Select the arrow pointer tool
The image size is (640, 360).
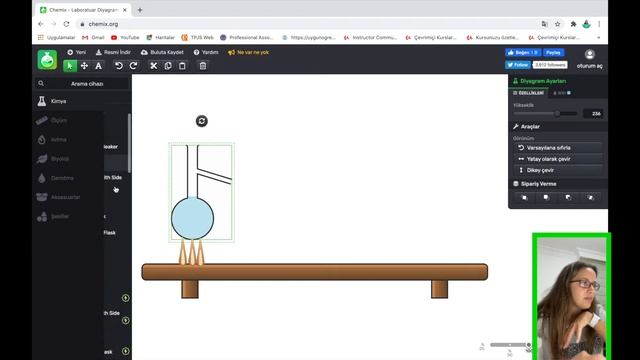(70, 66)
